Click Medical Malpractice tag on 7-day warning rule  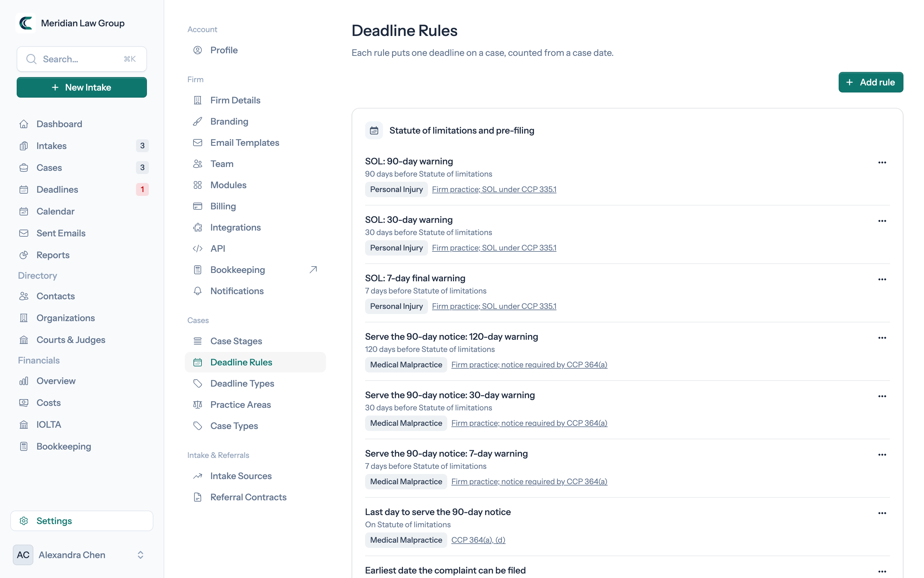coord(406,482)
